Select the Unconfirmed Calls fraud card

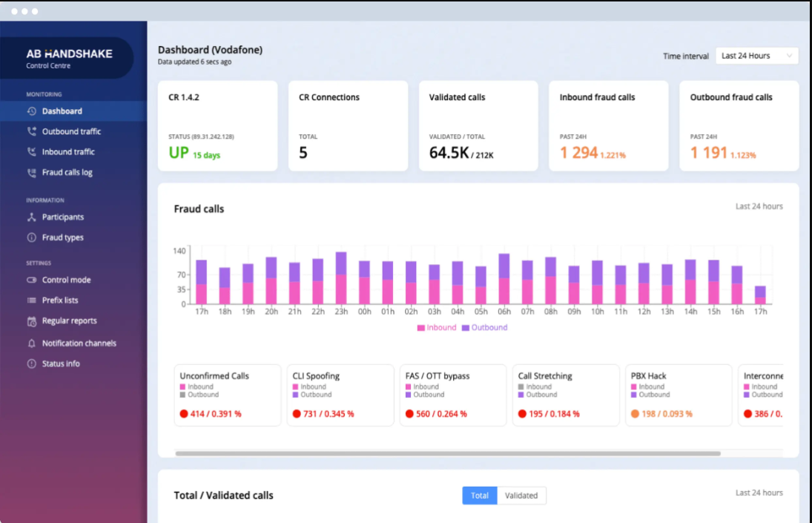click(228, 395)
